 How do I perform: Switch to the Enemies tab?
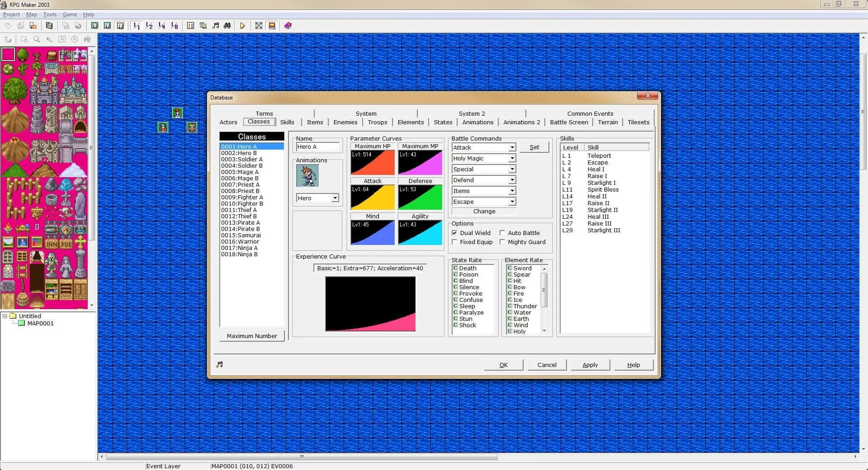(345, 122)
